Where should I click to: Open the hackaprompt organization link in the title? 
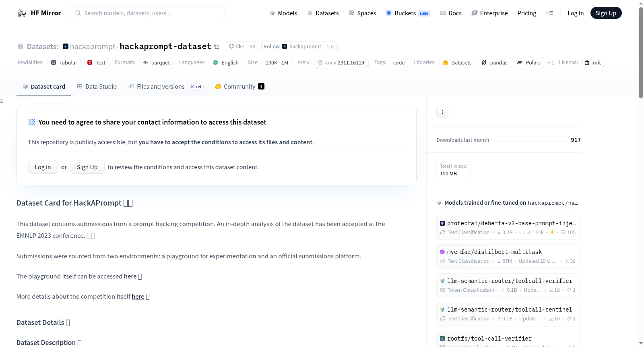tap(93, 46)
